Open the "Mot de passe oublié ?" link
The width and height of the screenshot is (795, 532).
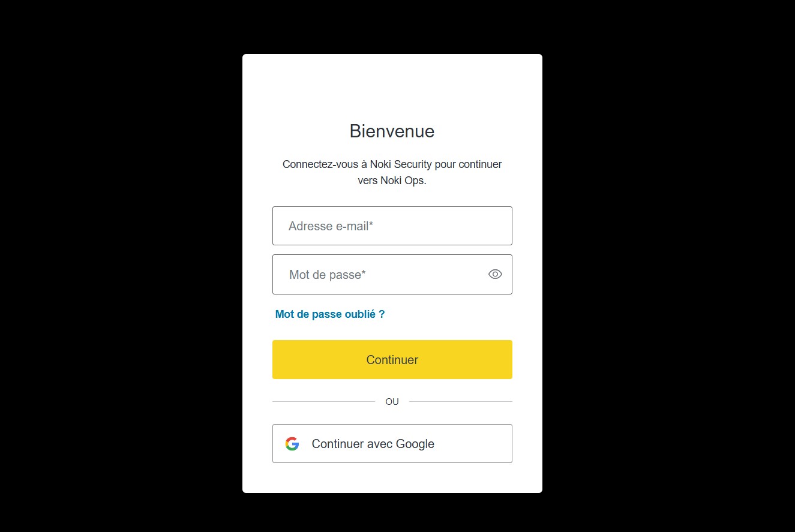tap(330, 314)
